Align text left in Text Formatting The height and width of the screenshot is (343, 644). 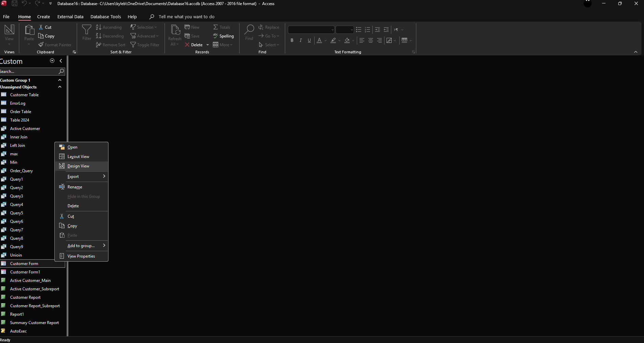point(362,41)
